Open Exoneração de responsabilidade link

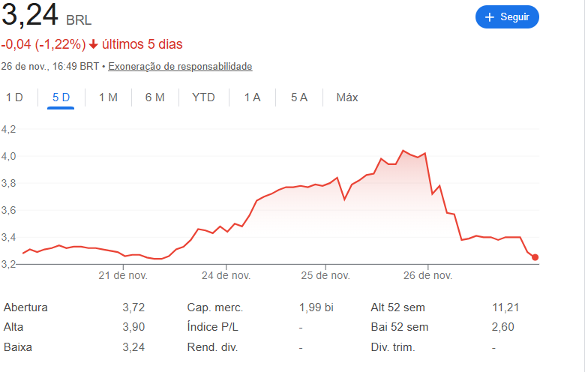point(180,67)
